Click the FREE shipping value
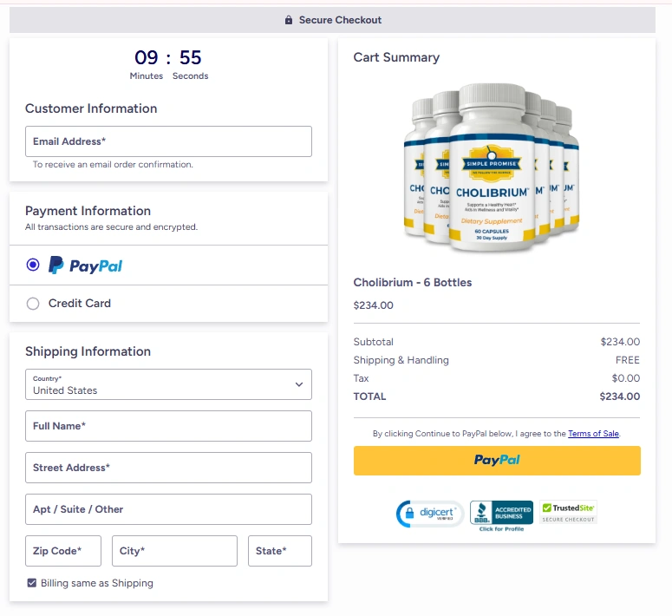 [628, 360]
